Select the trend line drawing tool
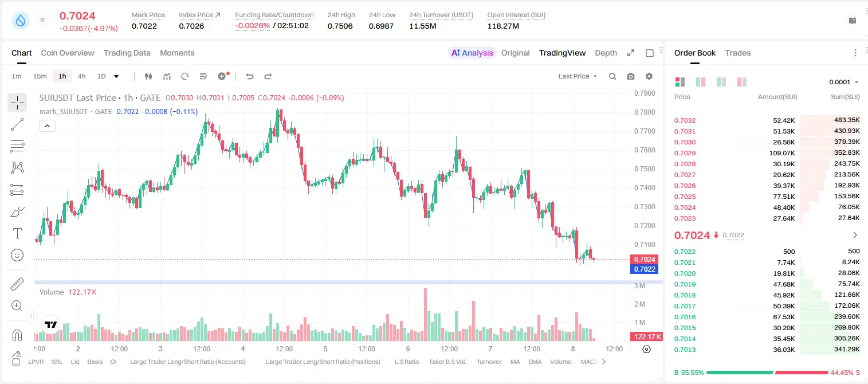Screen dimensions: 868x384 pyautogui.click(x=17, y=124)
